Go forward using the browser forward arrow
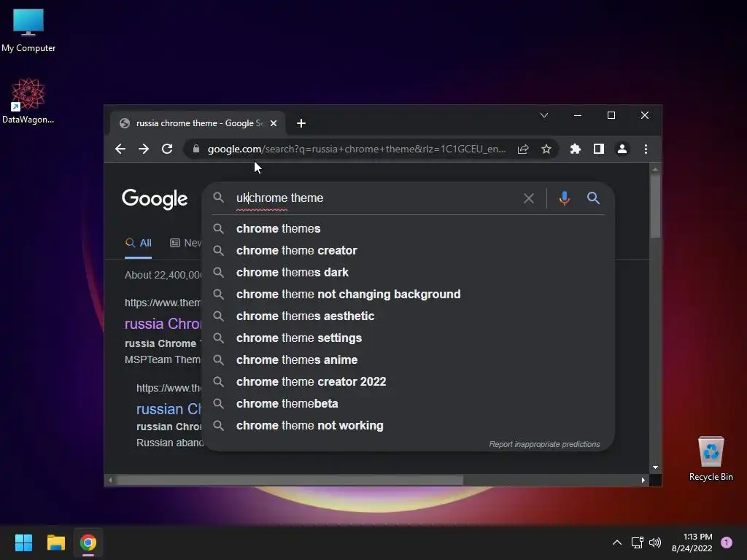This screenshot has height=560, width=747. pos(144,149)
